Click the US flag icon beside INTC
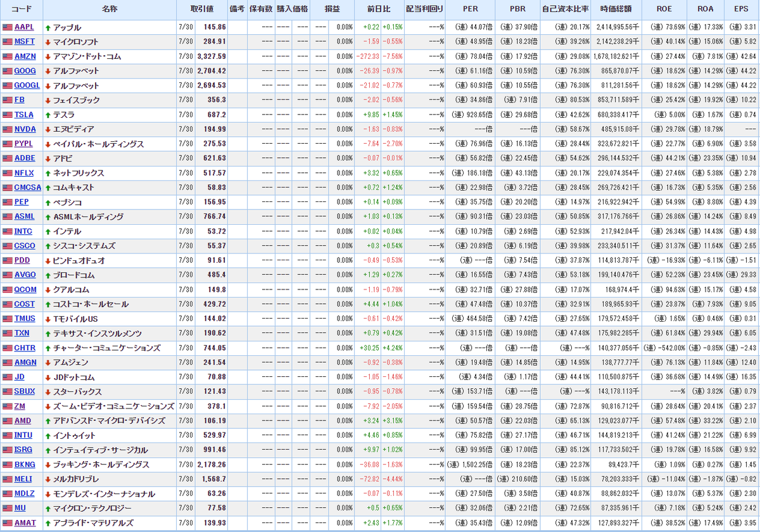 tap(7, 231)
